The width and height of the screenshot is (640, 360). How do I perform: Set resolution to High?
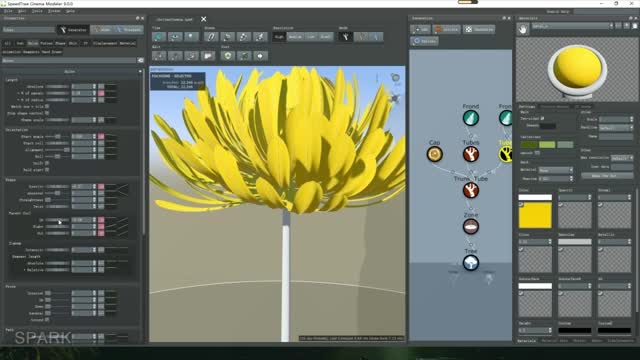click(279, 37)
